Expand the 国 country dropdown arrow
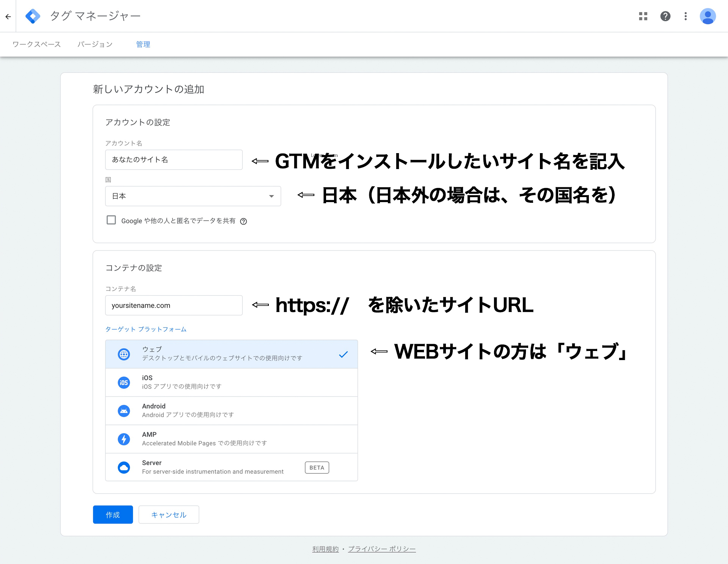This screenshot has width=728, height=564. (x=271, y=196)
